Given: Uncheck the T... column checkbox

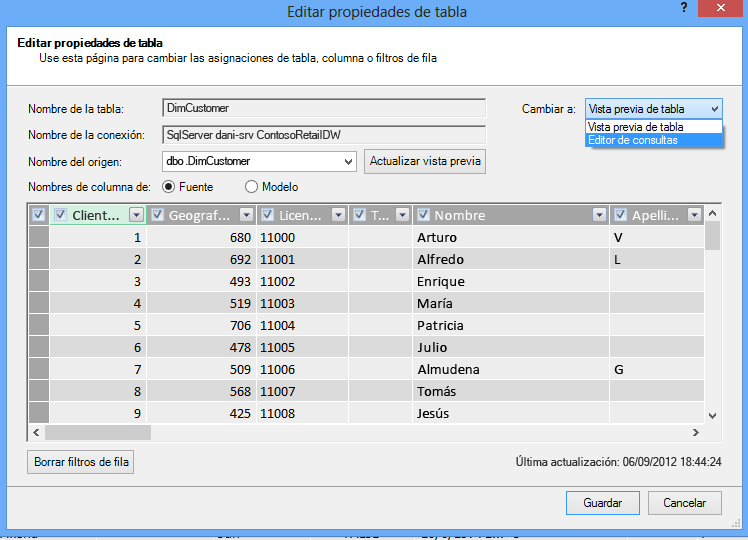Looking at the screenshot, I should pos(360,215).
